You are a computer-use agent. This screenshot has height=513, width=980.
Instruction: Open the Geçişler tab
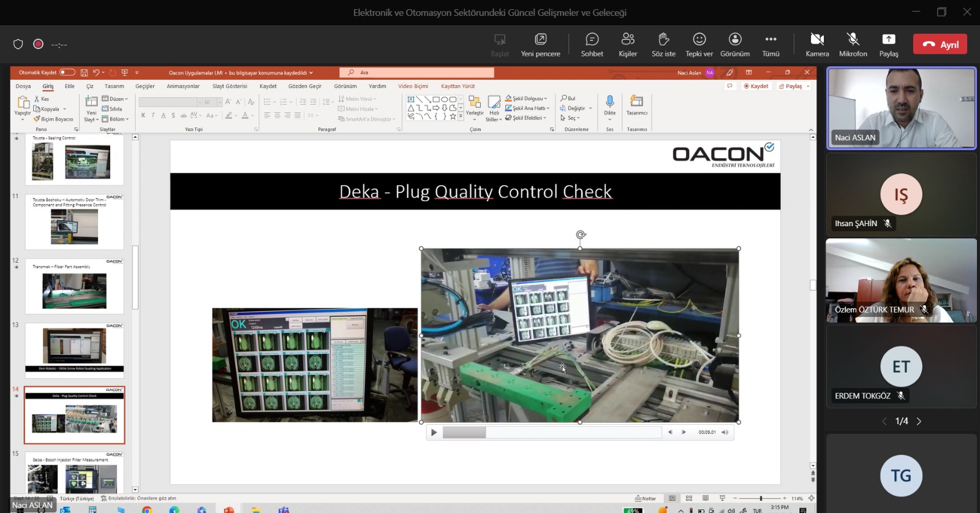[x=145, y=86]
